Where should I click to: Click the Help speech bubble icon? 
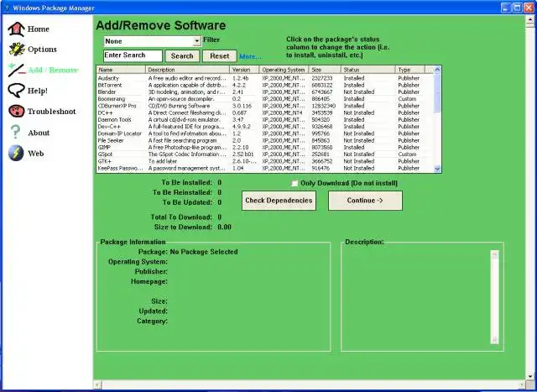[x=17, y=91]
